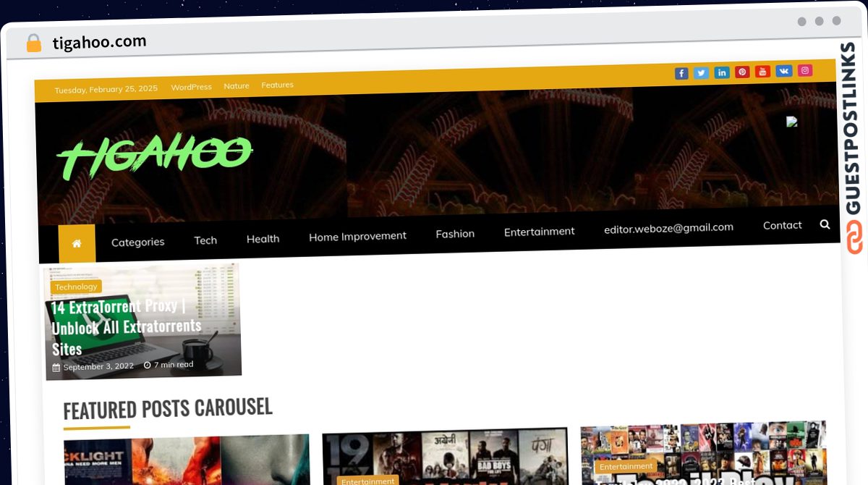Open the Tech menu item
Screen dimensions: 868x485
(x=205, y=240)
